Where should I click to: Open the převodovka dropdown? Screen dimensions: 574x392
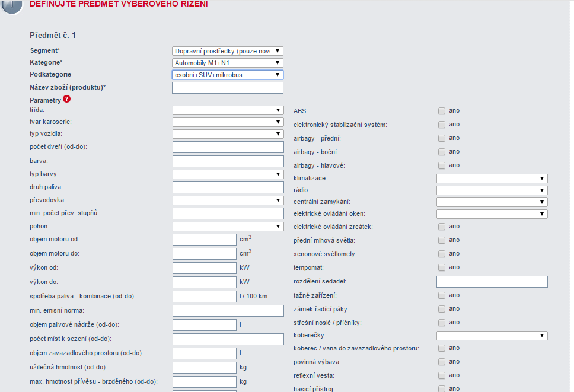tap(228, 200)
